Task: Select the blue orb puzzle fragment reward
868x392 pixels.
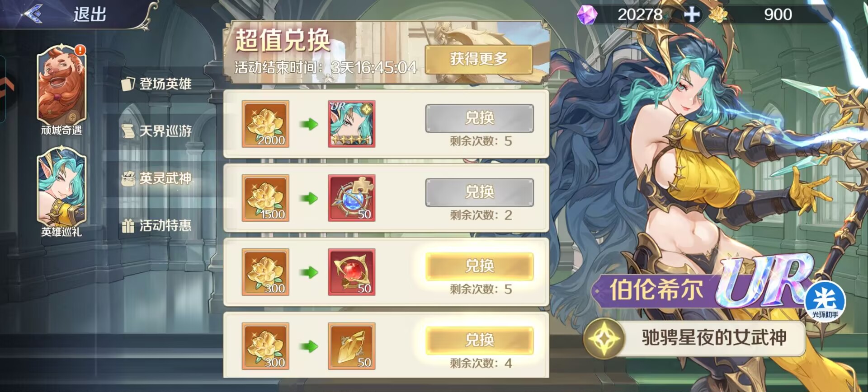Action: point(351,198)
